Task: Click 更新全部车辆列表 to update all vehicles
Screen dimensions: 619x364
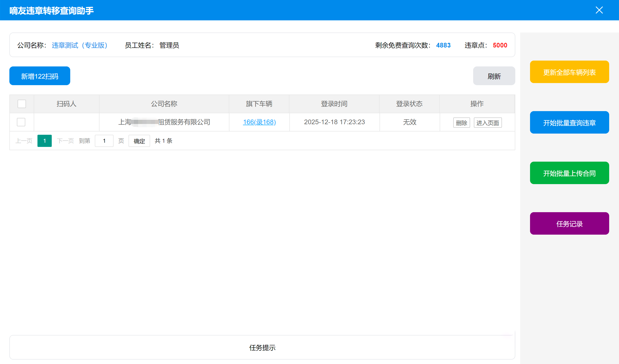Action: tap(569, 72)
